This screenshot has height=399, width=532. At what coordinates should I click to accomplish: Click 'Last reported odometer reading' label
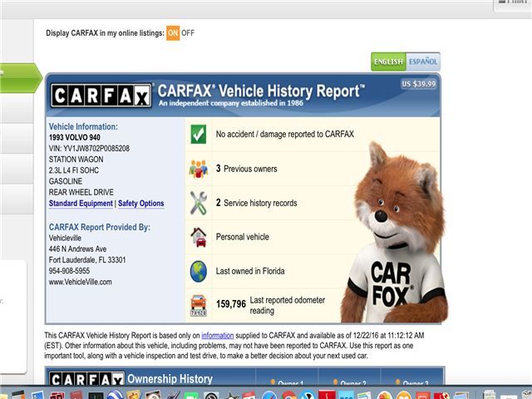coord(288,305)
